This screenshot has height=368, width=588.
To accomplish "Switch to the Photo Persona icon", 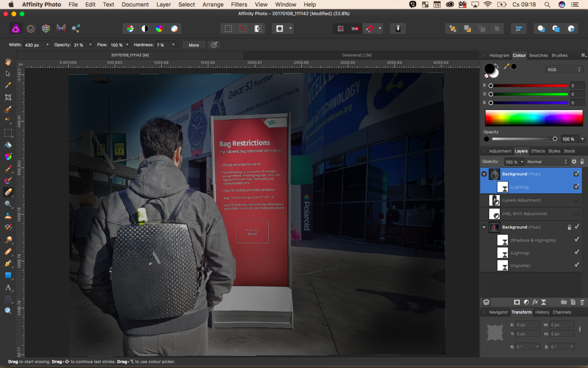I will click(x=16, y=29).
